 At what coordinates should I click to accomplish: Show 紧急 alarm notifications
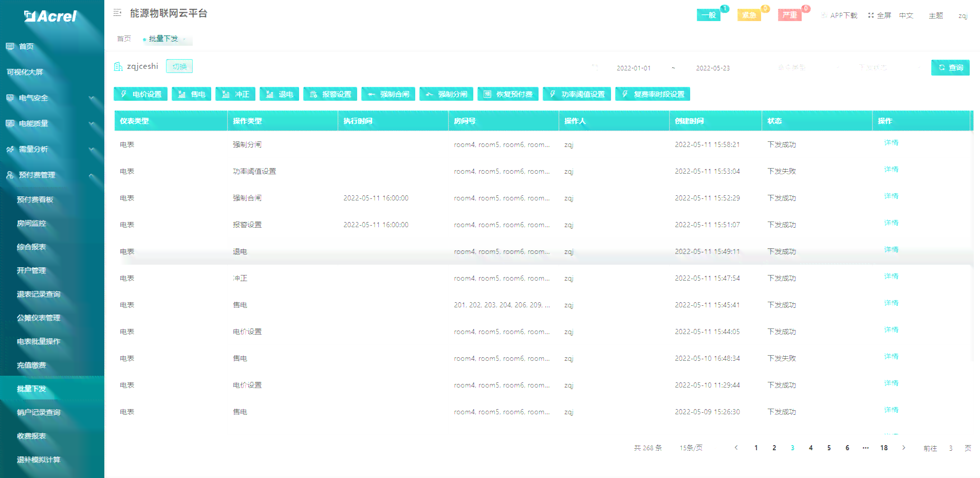point(749,15)
